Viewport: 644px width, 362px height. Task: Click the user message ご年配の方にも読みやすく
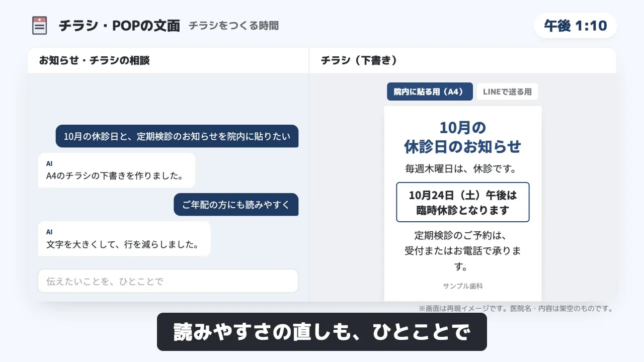point(236,205)
